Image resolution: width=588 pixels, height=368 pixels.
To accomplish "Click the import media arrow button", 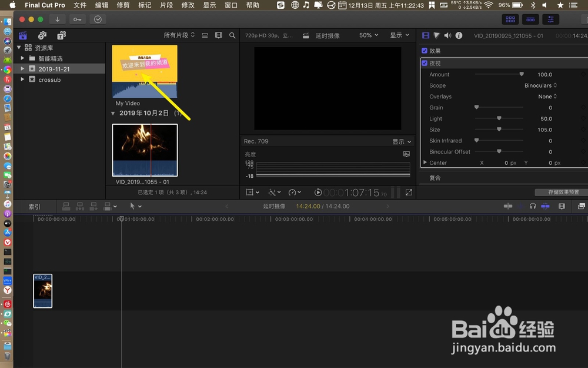I will 58,19.
